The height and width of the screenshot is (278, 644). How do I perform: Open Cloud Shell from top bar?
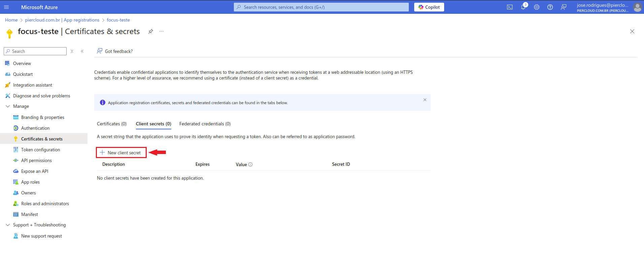pos(510,7)
